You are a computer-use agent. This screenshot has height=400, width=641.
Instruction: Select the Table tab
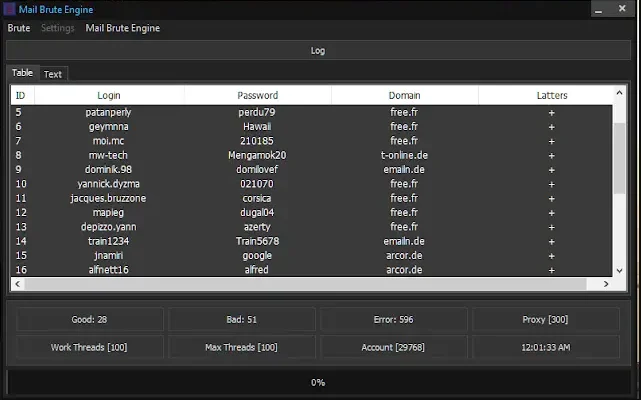click(22, 73)
